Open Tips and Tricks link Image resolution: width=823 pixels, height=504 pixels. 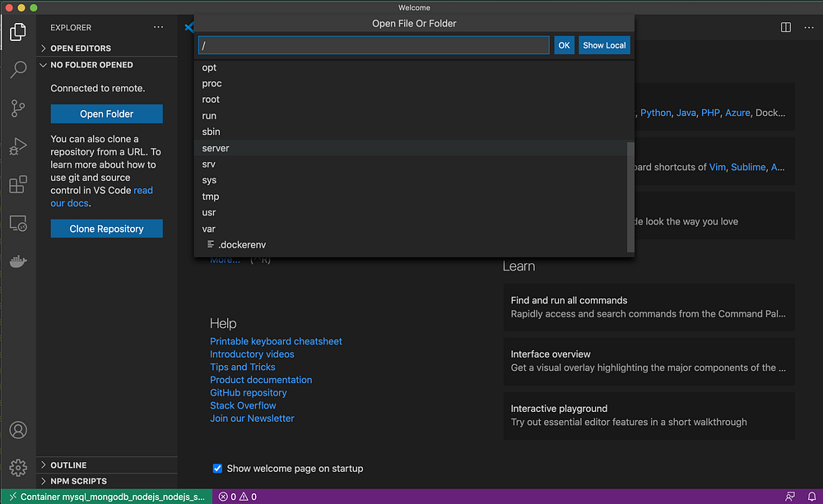[243, 368]
